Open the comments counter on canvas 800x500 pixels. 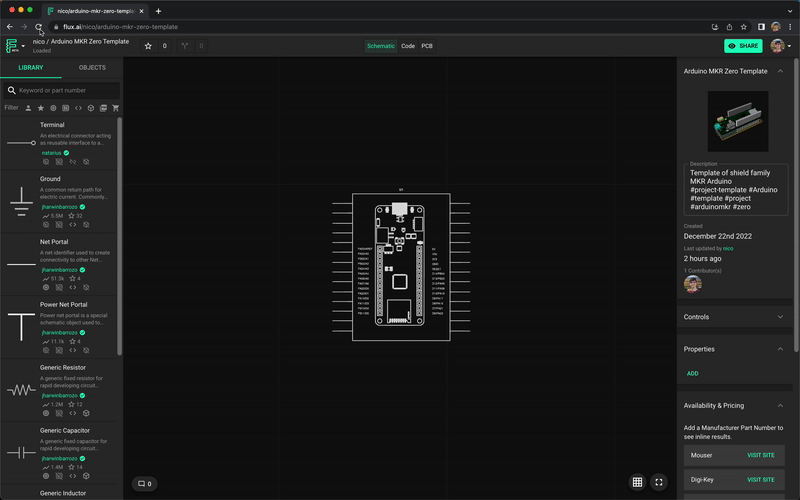(x=144, y=484)
